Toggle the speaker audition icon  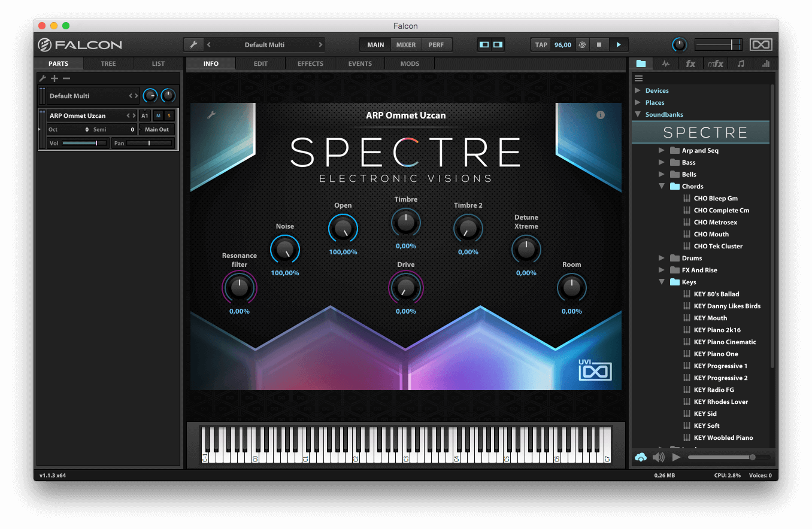(x=659, y=457)
